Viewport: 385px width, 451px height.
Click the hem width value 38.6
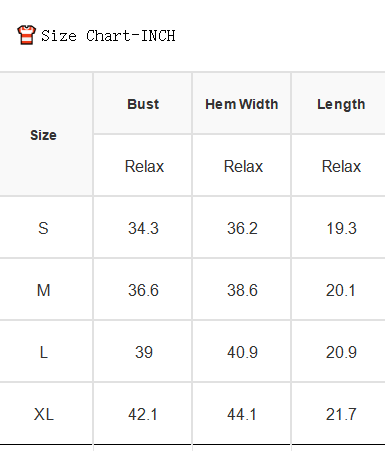click(x=242, y=290)
